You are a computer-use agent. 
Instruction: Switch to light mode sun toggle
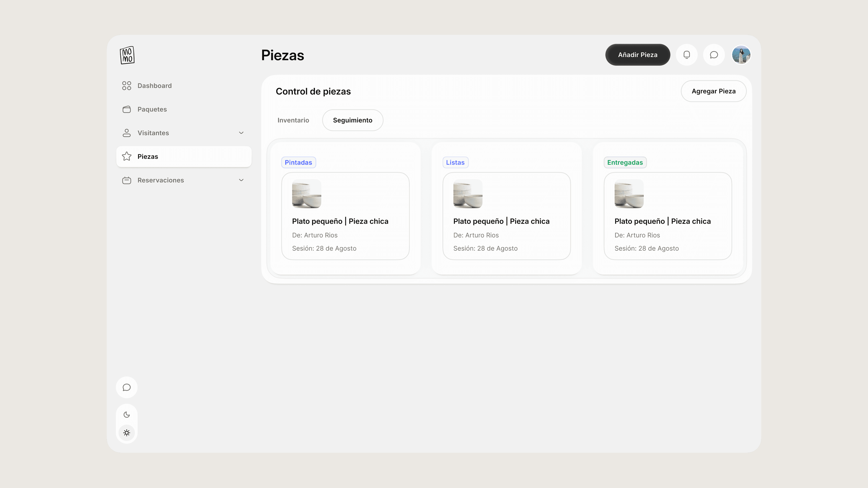click(127, 433)
